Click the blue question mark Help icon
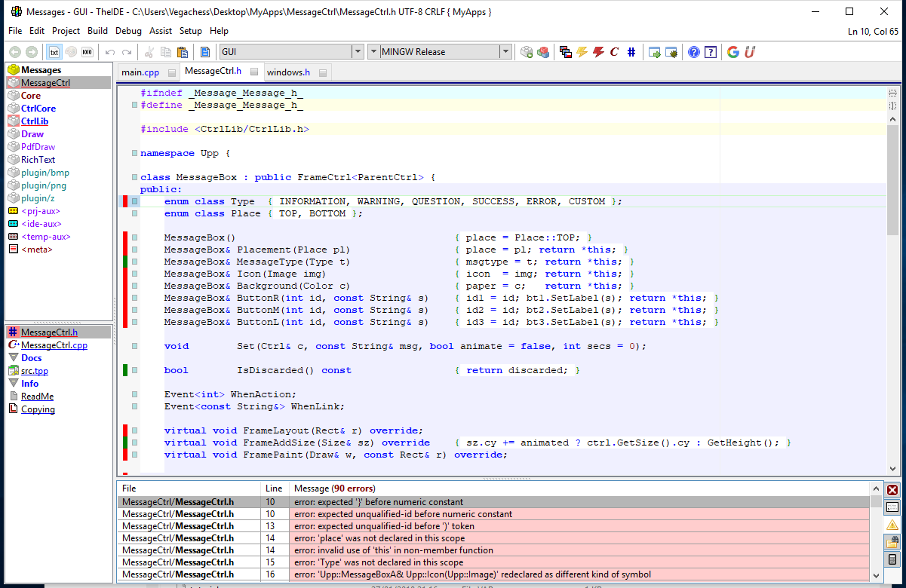Screen dimensions: 906x588 (693, 52)
